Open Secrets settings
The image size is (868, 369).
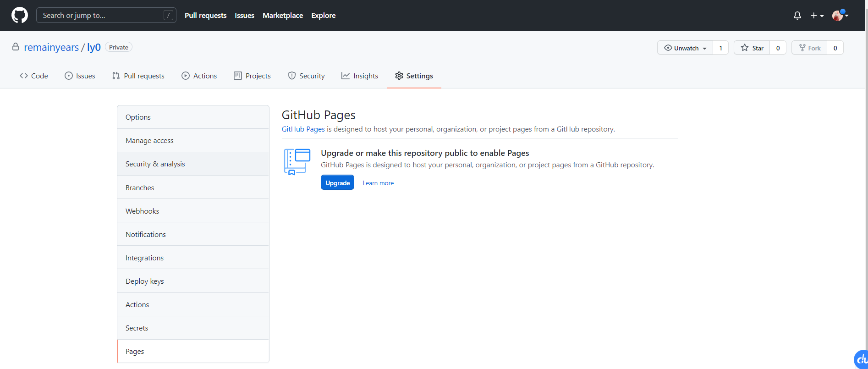coord(193,328)
